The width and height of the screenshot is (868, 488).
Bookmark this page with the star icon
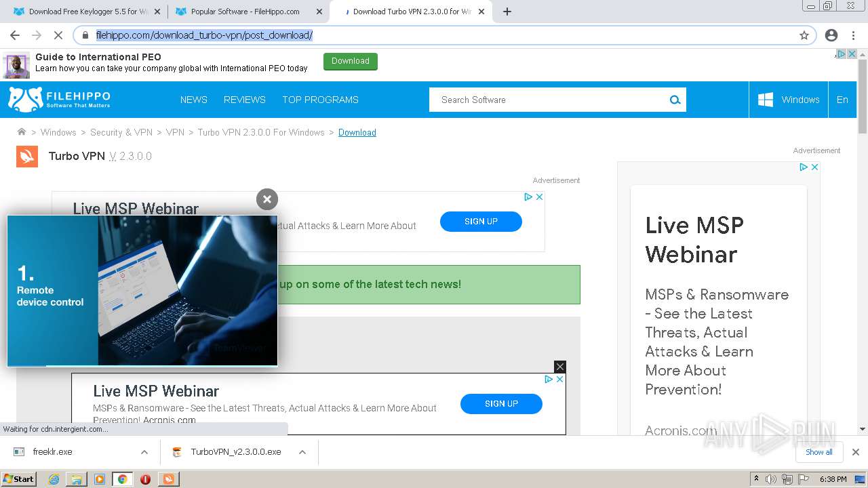[x=804, y=35]
